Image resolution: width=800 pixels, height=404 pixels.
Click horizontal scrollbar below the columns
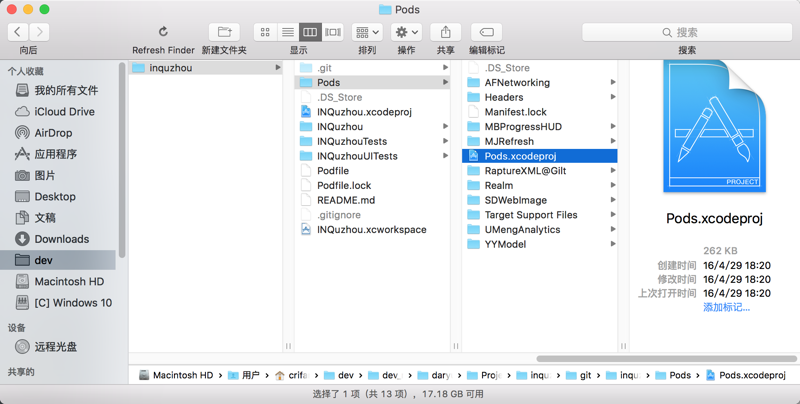coord(666,359)
